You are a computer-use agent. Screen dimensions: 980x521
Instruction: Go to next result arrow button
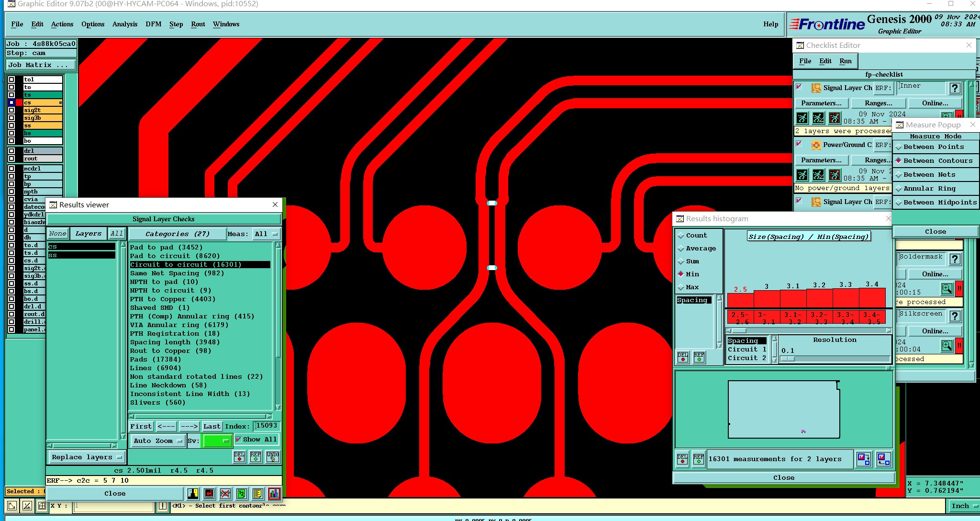tap(189, 426)
